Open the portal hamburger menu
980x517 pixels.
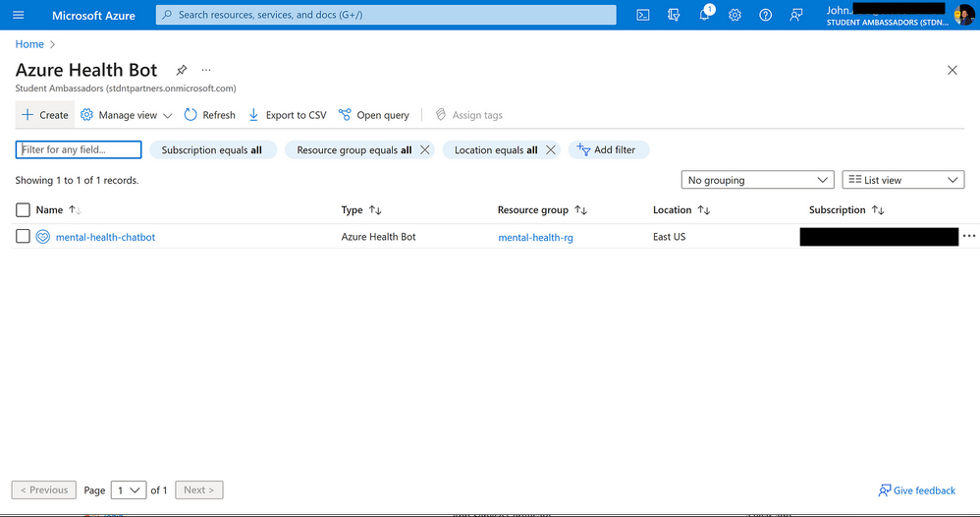[x=18, y=15]
